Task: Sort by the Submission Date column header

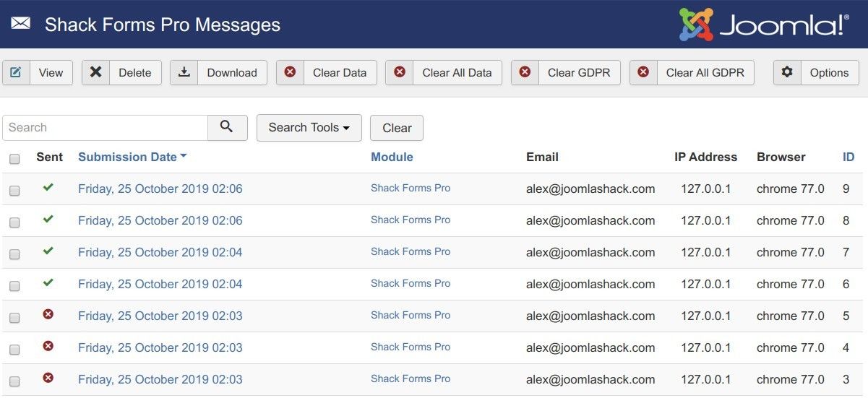Action: (132, 157)
